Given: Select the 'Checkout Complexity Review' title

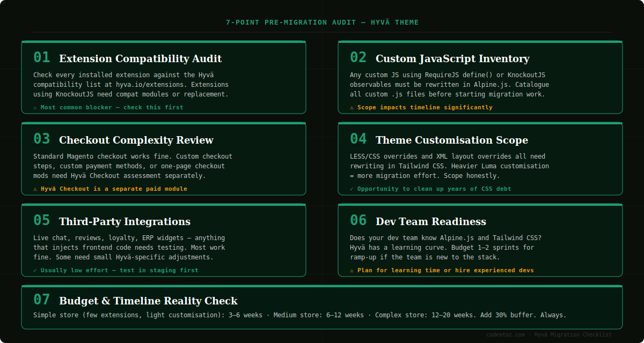Looking at the screenshot, I should [136, 140].
